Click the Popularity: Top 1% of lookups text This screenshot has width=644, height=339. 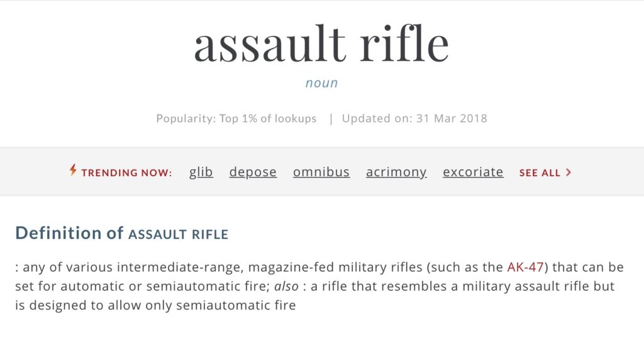236,119
